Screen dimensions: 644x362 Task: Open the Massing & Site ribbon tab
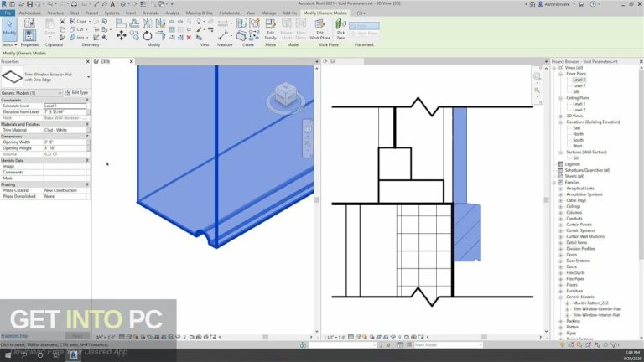200,13
